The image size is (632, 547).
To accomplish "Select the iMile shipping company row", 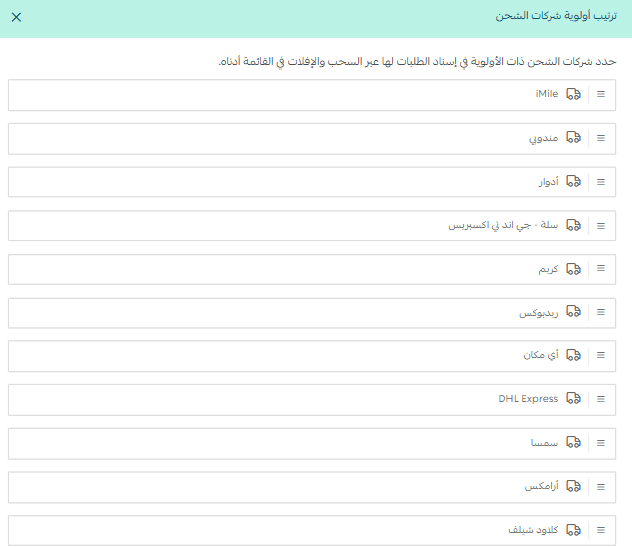I will click(300, 95).
